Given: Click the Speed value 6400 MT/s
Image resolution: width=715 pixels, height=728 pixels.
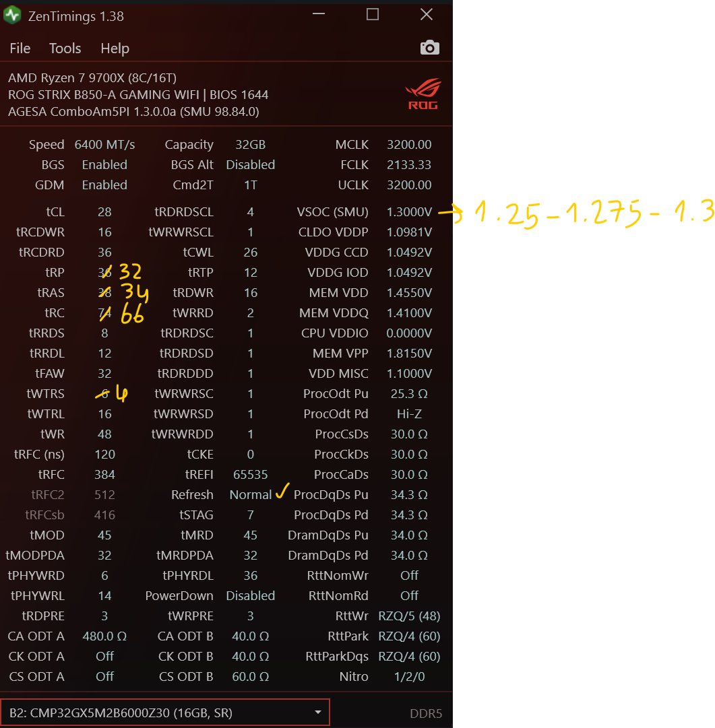Looking at the screenshot, I should point(104,145).
